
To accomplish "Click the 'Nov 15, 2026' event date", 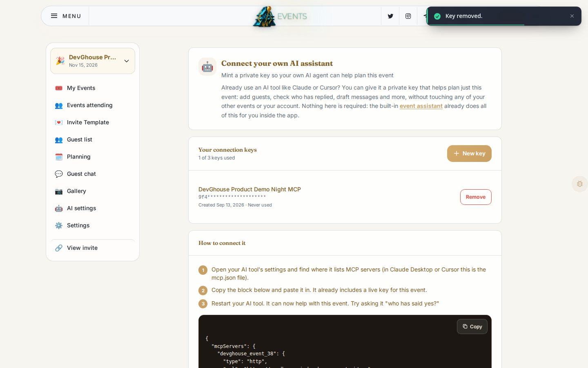I will [x=83, y=65].
